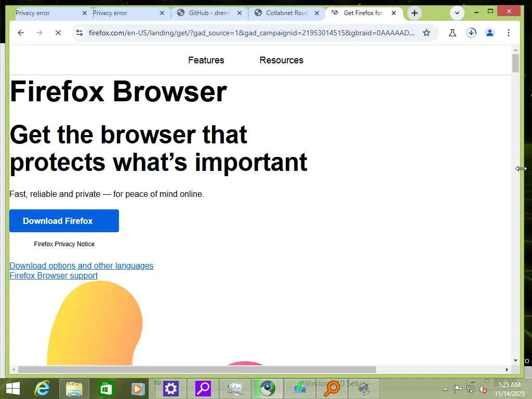The height and width of the screenshot is (399, 532).
Task: Maximize the Chrome window
Action: (490, 11)
